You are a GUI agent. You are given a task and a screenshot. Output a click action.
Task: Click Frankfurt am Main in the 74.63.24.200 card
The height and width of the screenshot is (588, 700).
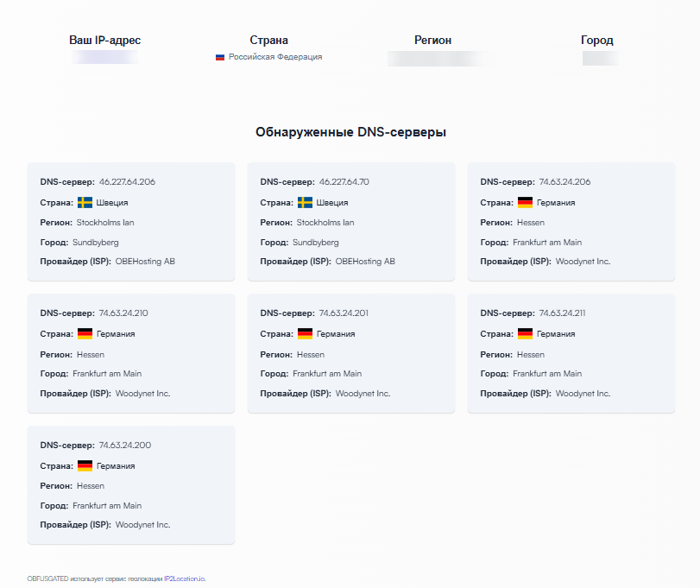point(107,506)
